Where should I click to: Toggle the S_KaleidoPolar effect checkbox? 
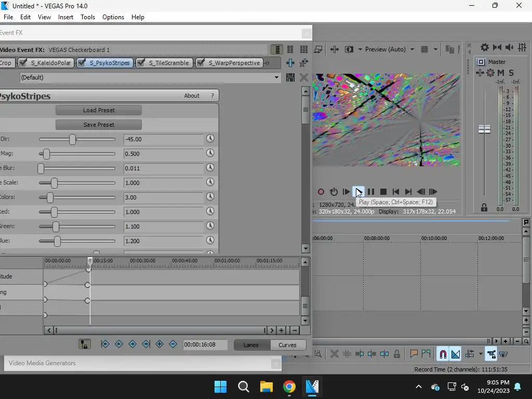click(x=23, y=63)
